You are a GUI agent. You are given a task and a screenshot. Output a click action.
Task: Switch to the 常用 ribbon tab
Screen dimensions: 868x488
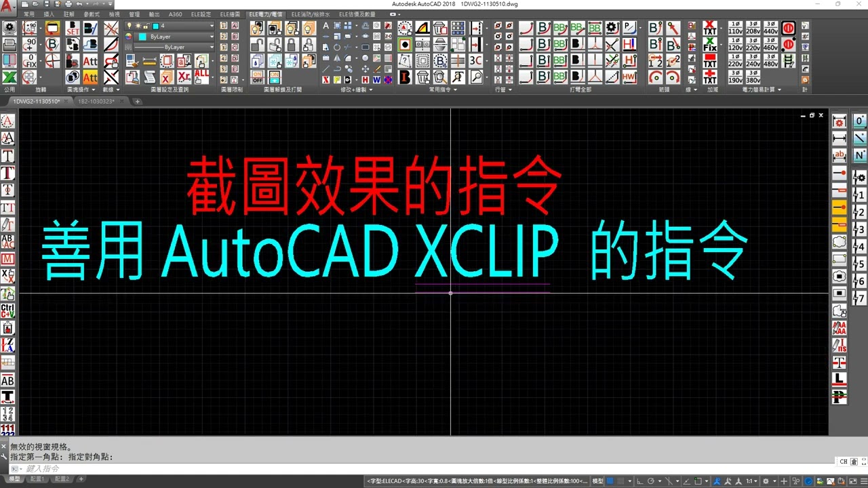tap(28, 14)
